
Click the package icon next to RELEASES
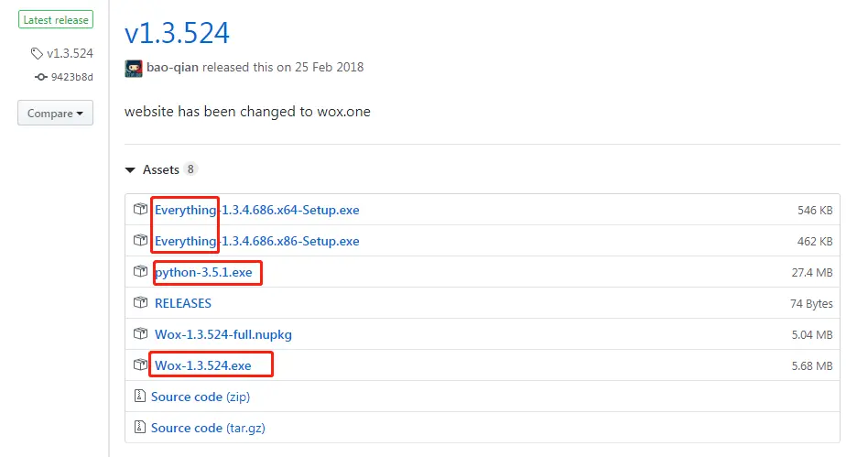[x=141, y=302]
